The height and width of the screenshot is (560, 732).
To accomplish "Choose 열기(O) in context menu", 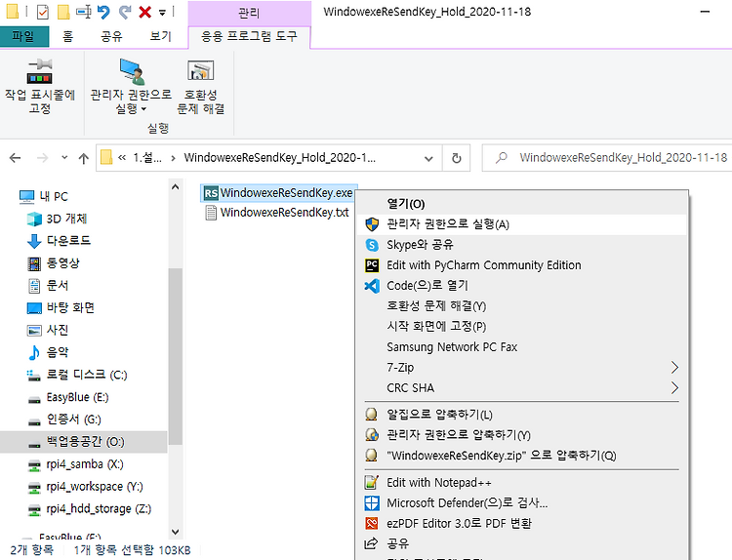I will tap(521, 204).
